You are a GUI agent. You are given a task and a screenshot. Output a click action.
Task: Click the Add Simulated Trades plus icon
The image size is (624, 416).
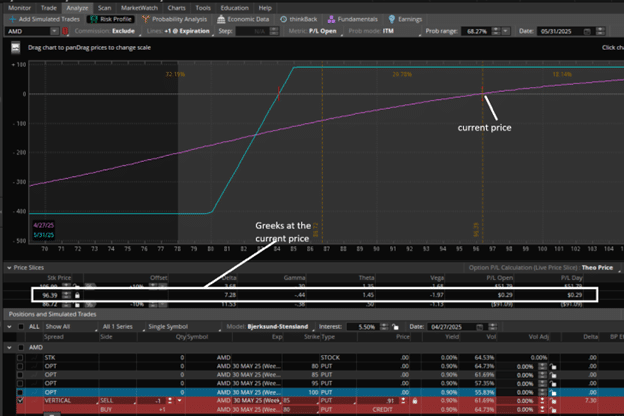[13, 18]
